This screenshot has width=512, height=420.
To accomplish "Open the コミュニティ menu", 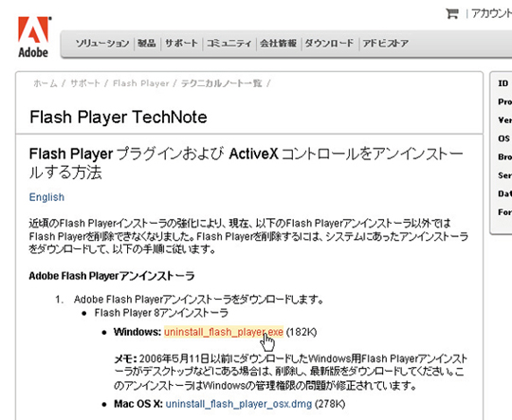I will [229, 44].
